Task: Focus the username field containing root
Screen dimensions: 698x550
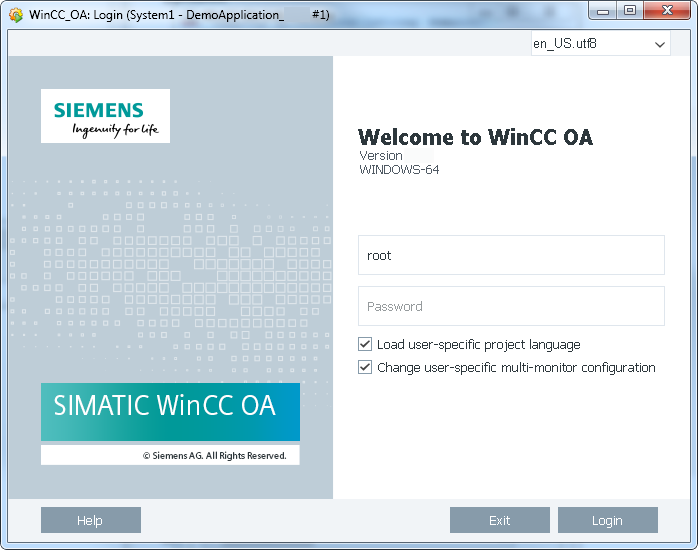Action: point(511,255)
